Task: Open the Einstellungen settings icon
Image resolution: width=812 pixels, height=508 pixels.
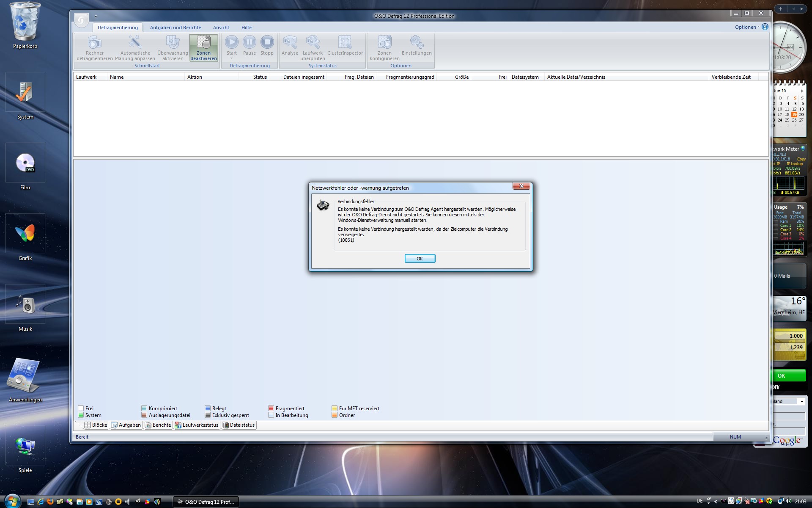Action: coord(416,42)
